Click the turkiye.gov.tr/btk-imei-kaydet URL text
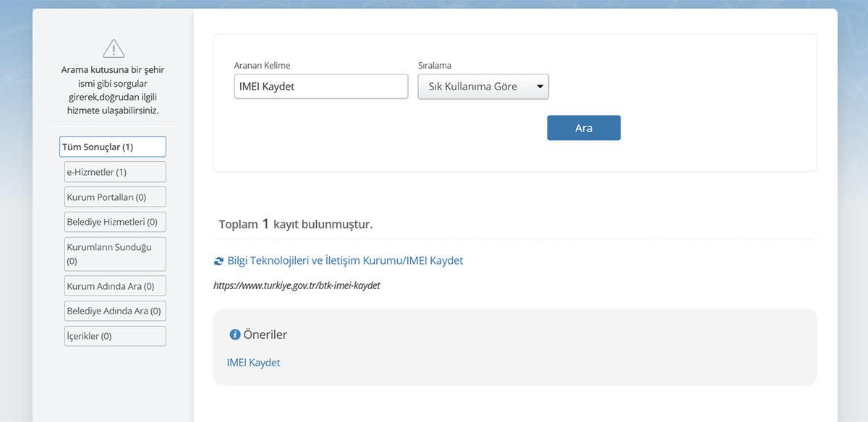This screenshot has height=422, width=868. [x=297, y=285]
